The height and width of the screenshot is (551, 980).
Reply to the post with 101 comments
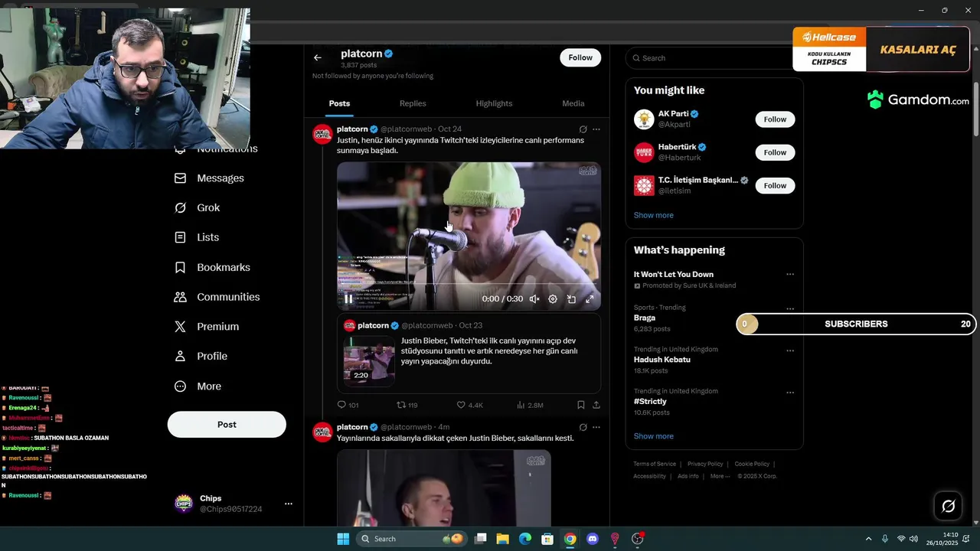[348, 405]
